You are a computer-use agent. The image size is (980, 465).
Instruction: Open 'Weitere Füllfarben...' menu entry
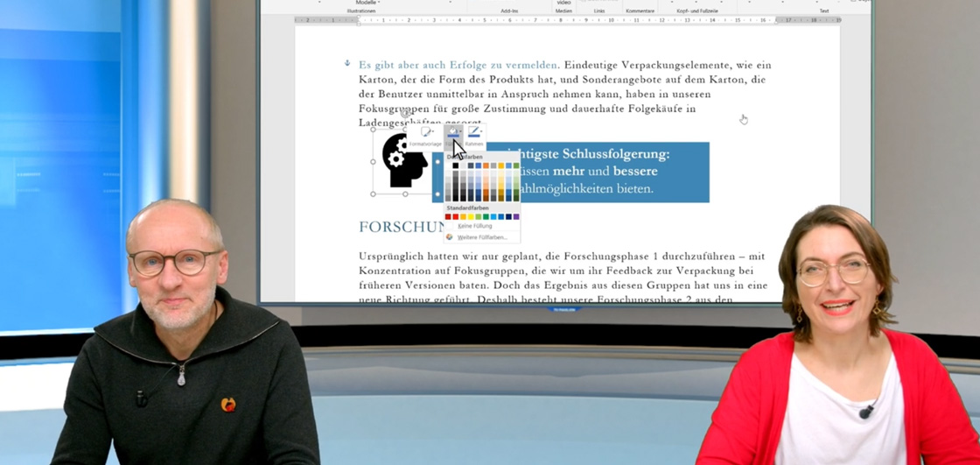pos(481,237)
